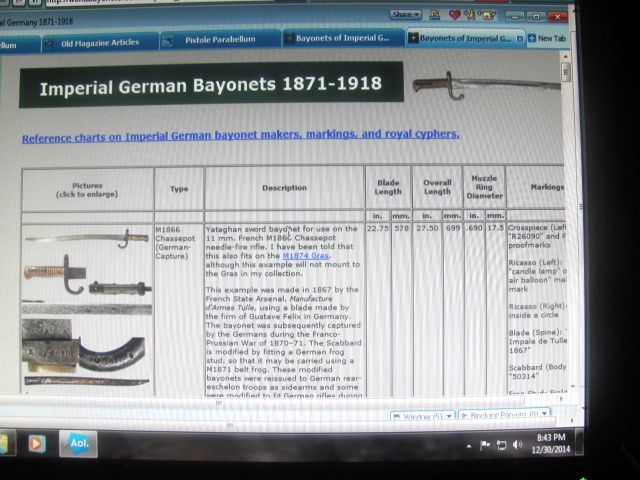
Task: Click the Blade Length column header
Action: (x=388, y=187)
